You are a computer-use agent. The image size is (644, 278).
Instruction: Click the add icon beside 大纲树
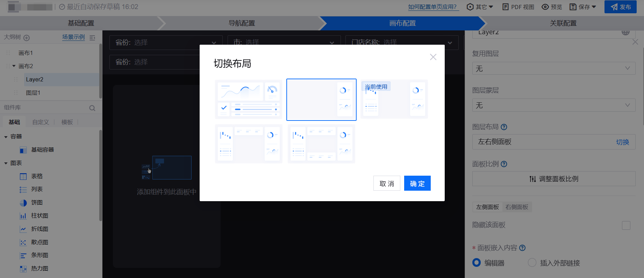[27, 38]
